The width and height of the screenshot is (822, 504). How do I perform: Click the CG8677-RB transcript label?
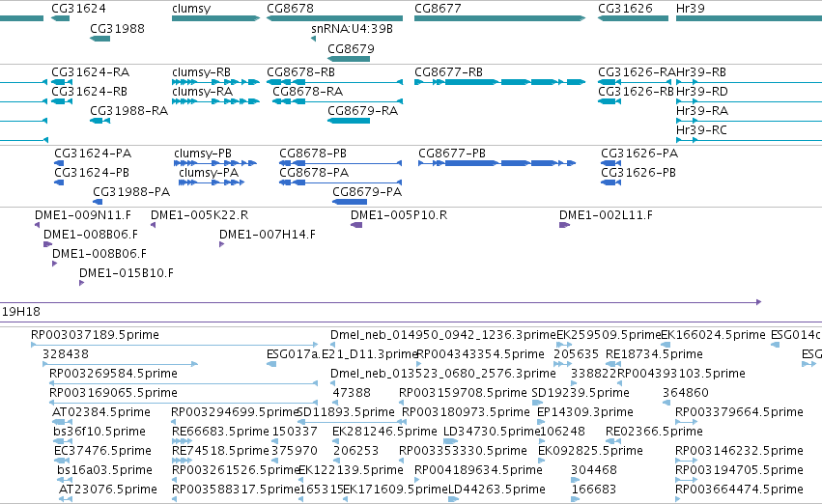448,72
